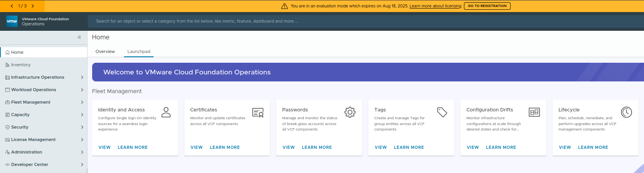The width and height of the screenshot is (644, 173).
Task: Click the Fleet Management briefcase icon
Action: [7, 102]
